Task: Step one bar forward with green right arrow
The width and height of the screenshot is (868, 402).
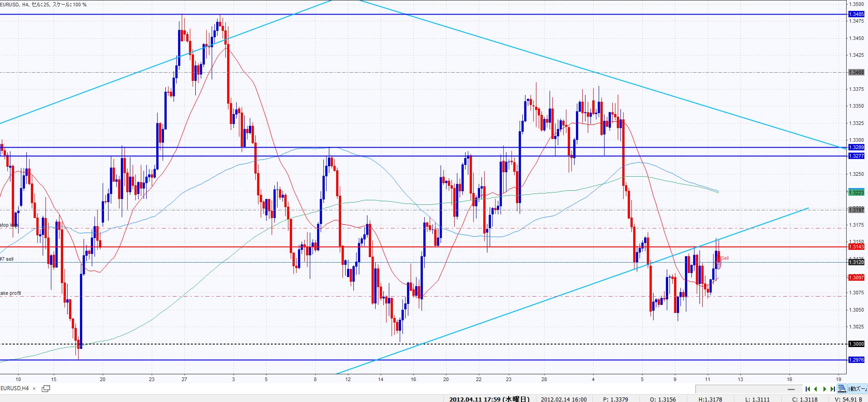Action: [824, 389]
